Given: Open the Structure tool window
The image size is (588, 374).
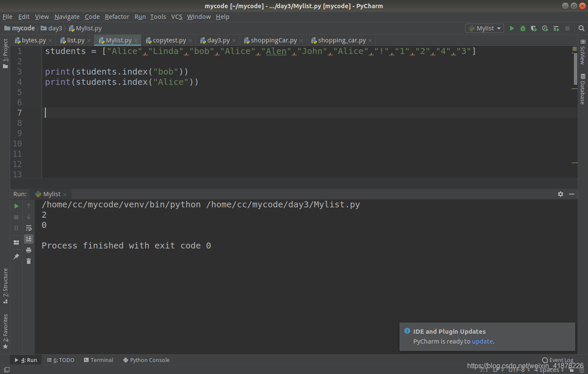Looking at the screenshot, I should [x=5, y=286].
